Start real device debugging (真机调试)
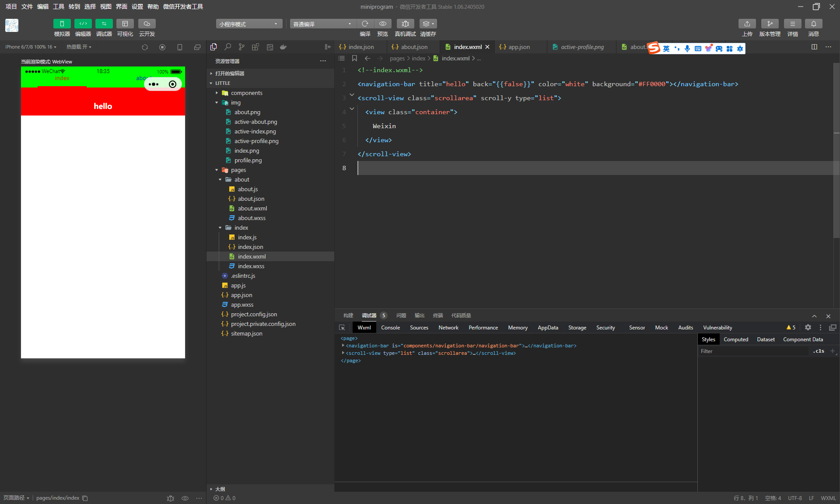The image size is (840, 504). (x=405, y=24)
